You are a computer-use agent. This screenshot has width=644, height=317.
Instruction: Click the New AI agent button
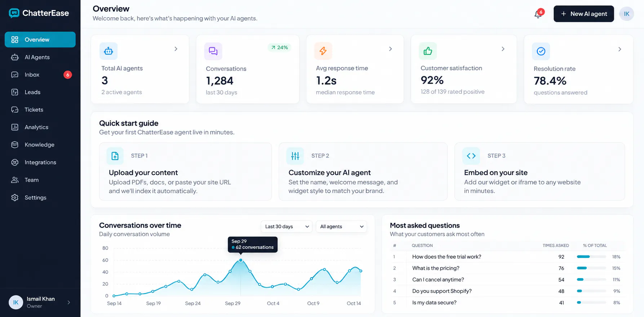point(584,14)
